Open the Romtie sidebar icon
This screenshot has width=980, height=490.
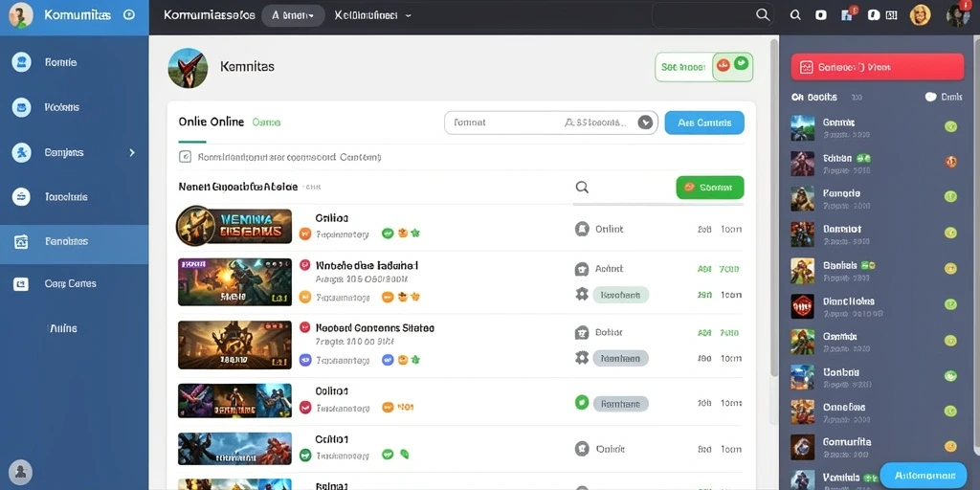click(x=21, y=62)
